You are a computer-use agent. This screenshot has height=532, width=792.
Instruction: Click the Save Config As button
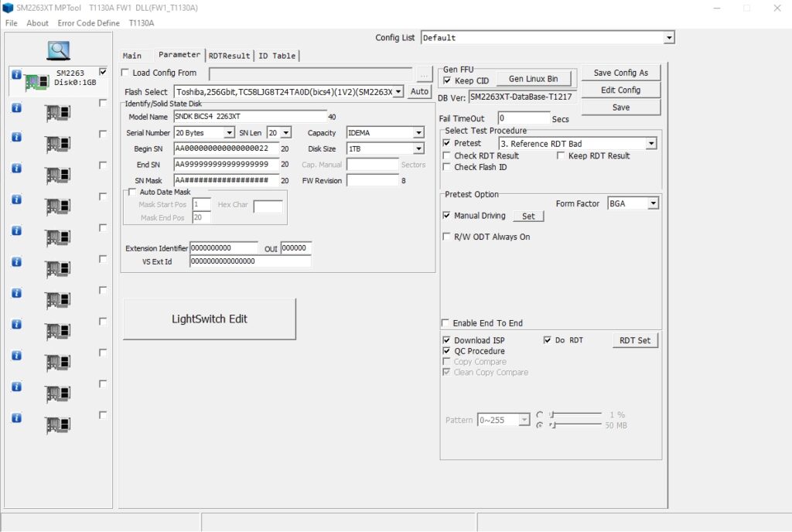pos(621,73)
